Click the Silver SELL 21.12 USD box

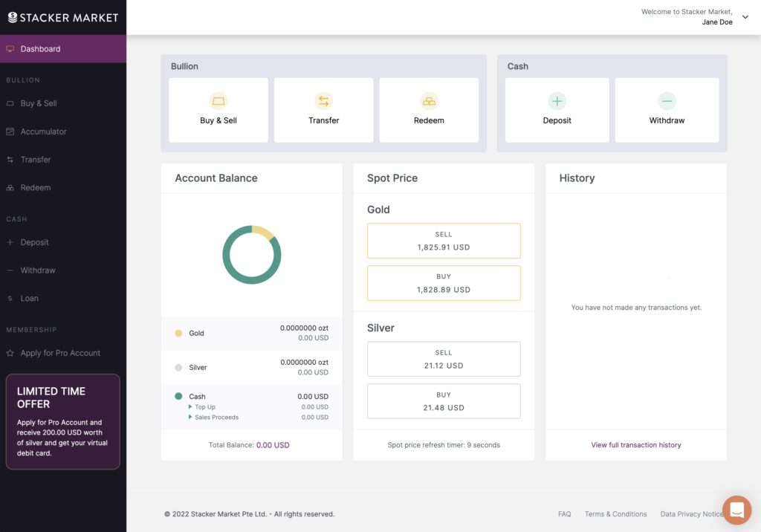444,359
